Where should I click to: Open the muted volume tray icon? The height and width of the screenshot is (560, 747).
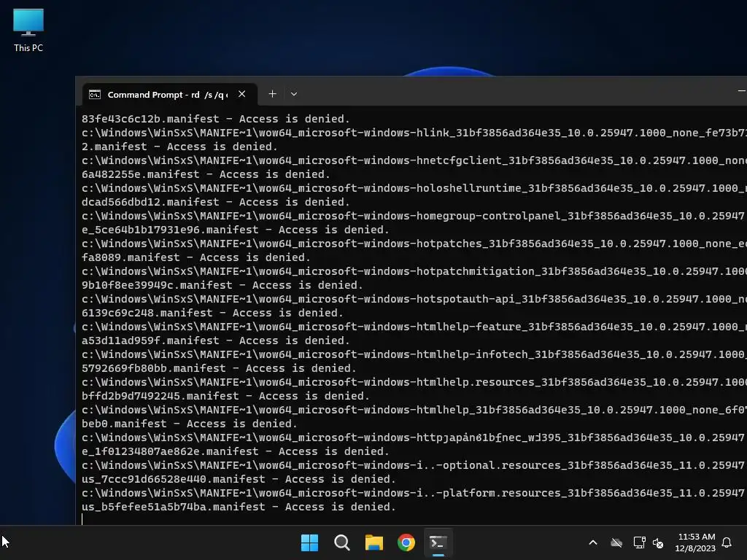(x=659, y=542)
